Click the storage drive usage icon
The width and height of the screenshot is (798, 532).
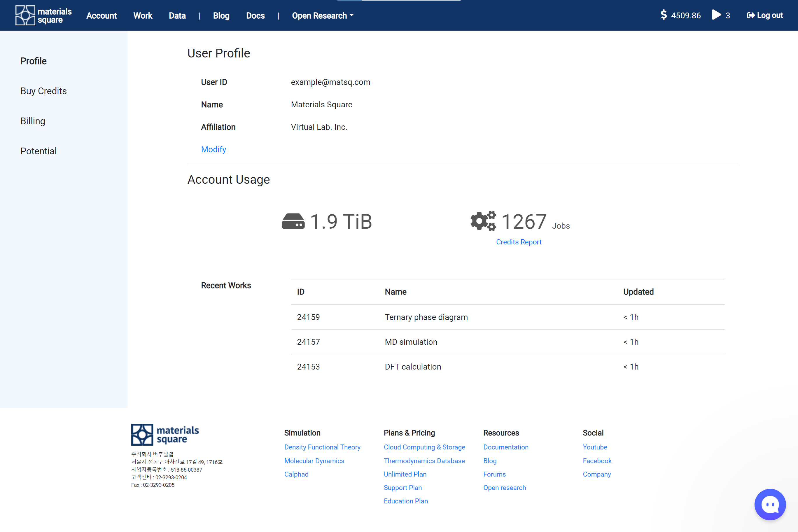point(293,221)
